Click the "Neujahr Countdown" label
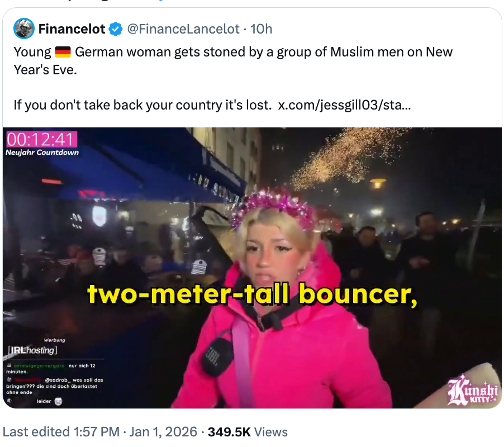 tap(42, 153)
